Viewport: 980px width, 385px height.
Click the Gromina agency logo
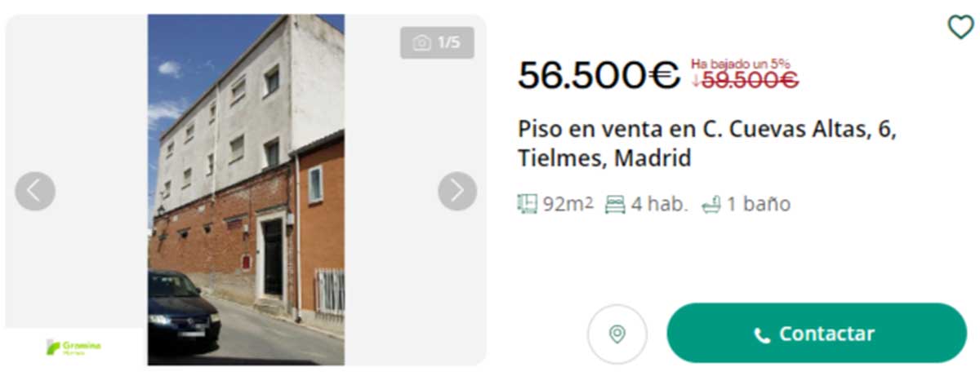point(74,347)
